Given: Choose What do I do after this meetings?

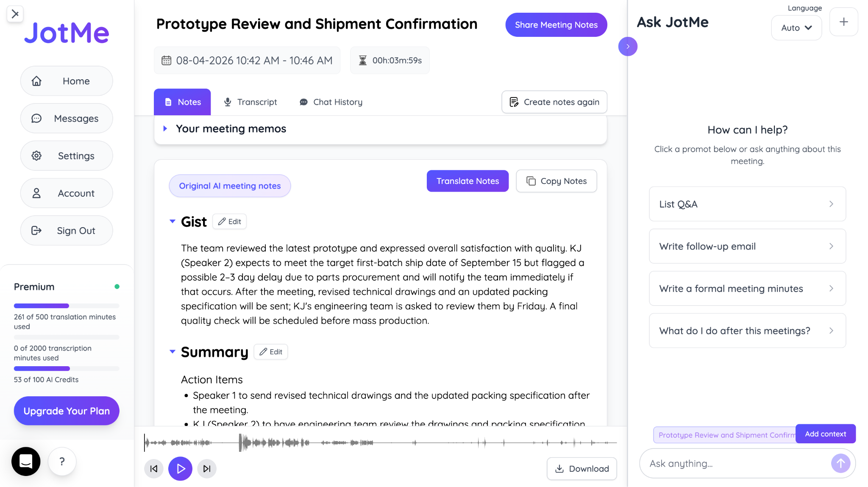Looking at the screenshot, I should pos(747,331).
